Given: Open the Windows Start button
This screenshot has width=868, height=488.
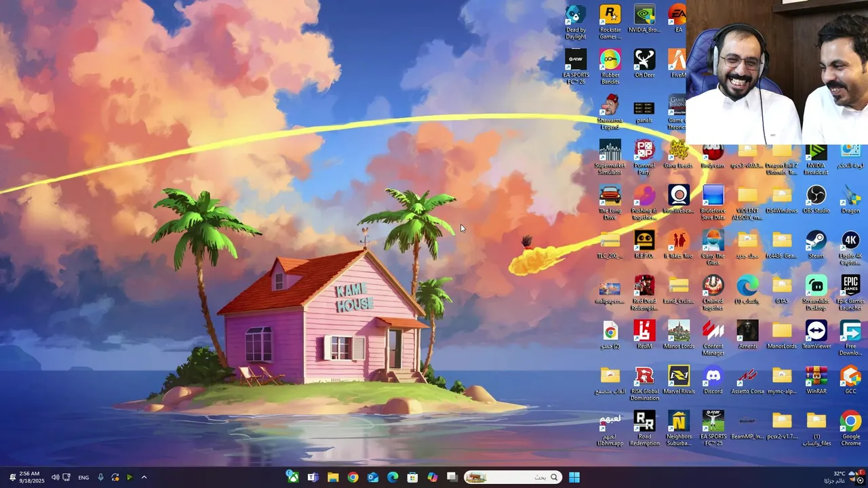Looking at the screenshot, I should 574,477.
